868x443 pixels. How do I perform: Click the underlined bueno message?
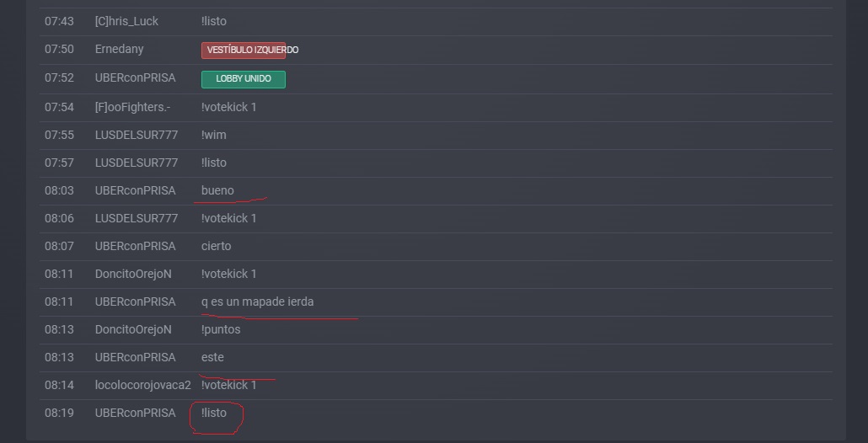pyautogui.click(x=217, y=190)
